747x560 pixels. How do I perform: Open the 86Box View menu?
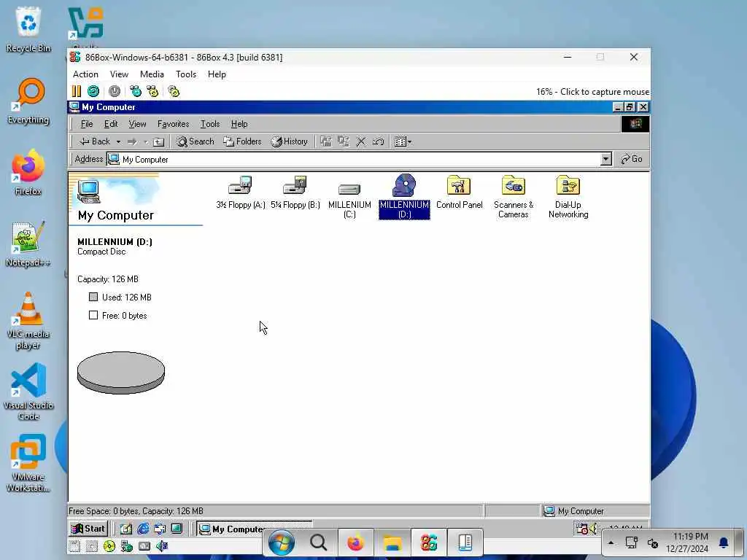click(x=119, y=74)
